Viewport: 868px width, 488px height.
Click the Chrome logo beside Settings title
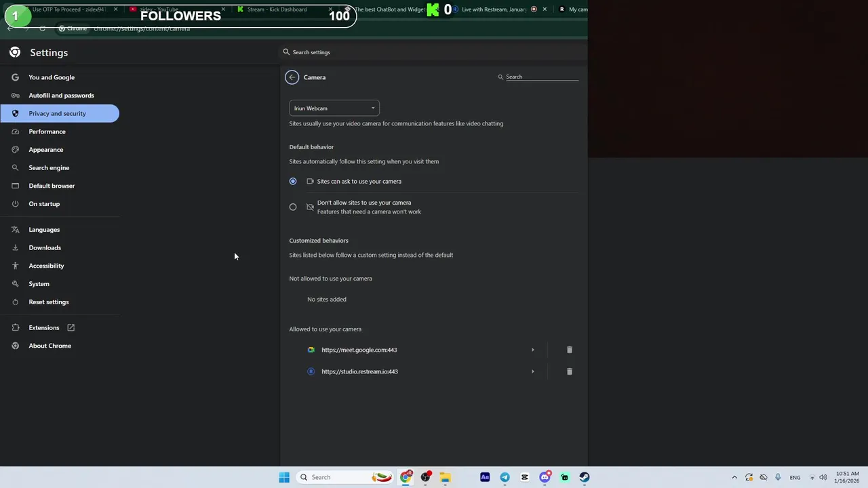pyautogui.click(x=15, y=52)
